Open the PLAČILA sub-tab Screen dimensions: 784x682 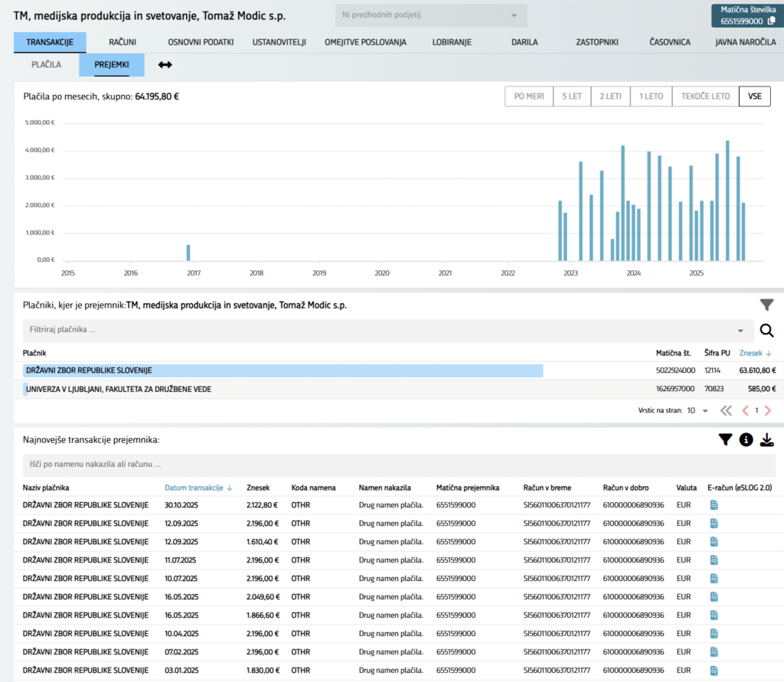click(x=46, y=65)
